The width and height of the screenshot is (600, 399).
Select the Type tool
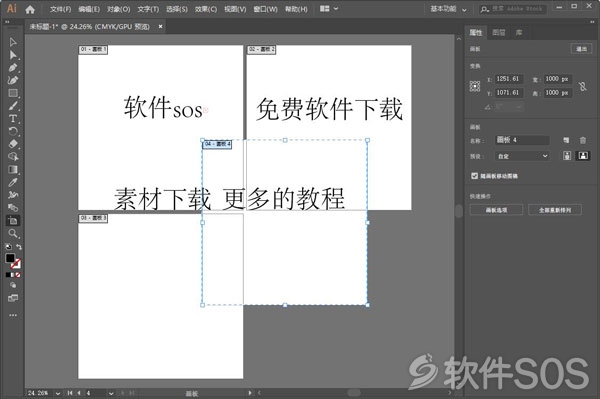[13, 119]
